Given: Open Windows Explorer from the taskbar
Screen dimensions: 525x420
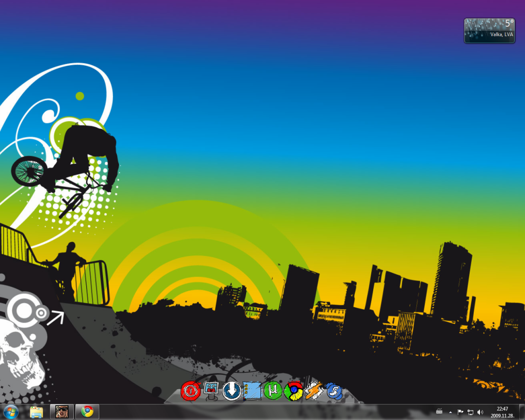Looking at the screenshot, I should coord(36,412).
